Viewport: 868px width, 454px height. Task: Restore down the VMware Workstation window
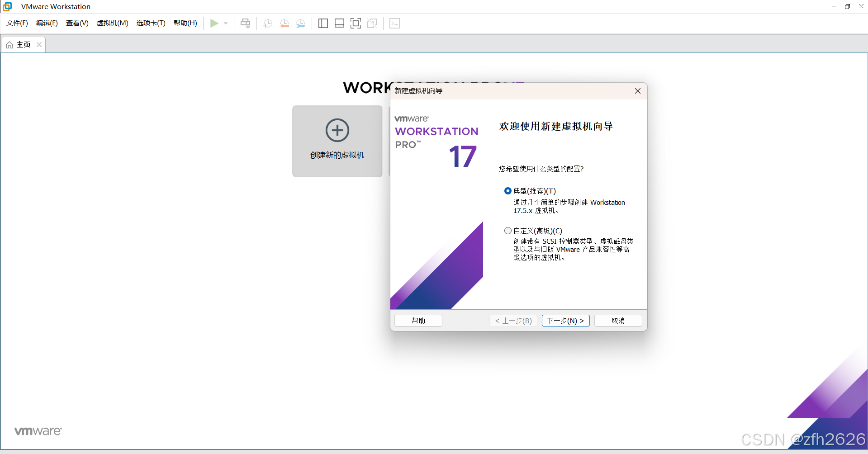[847, 6]
